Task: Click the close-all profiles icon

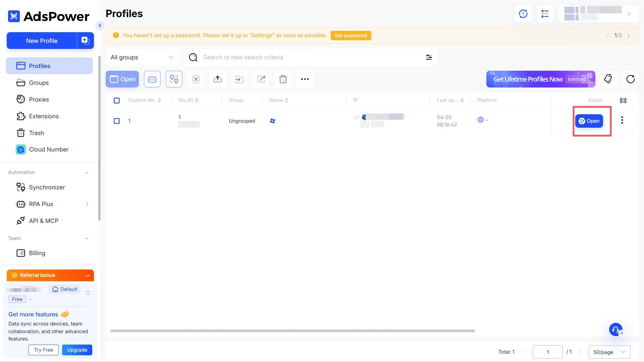Action: click(196, 79)
